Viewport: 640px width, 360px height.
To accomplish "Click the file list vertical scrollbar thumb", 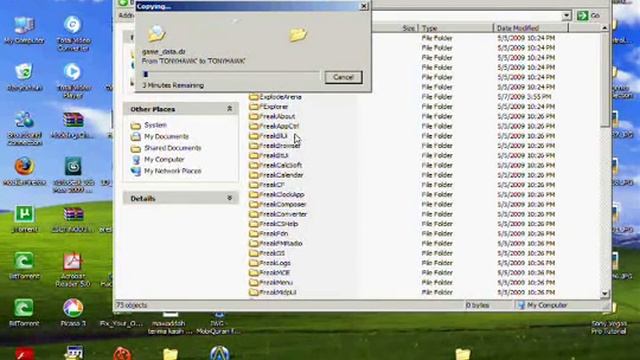I will (x=604, y=80).
